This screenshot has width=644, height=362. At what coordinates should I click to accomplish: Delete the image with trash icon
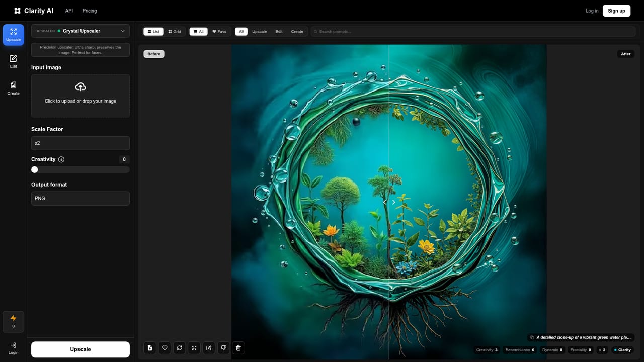(x=238, y=348)
